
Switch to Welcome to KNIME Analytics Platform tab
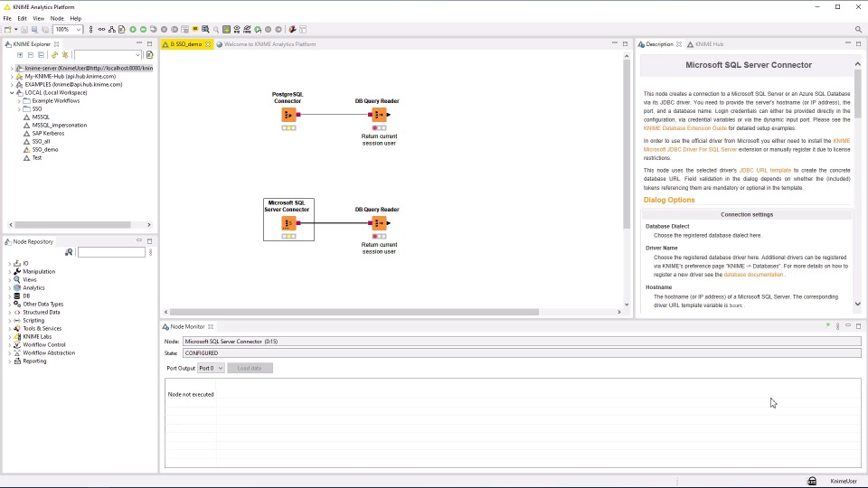(x=266, y=44)
